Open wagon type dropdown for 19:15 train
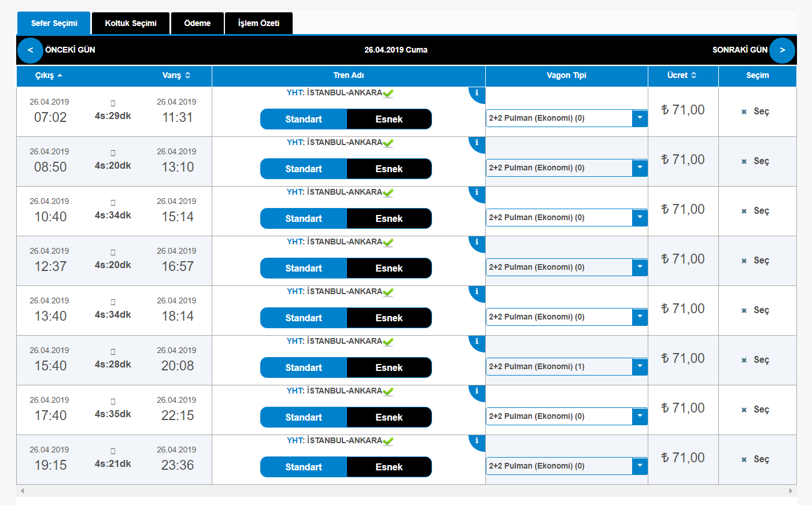 coord(639,466)
